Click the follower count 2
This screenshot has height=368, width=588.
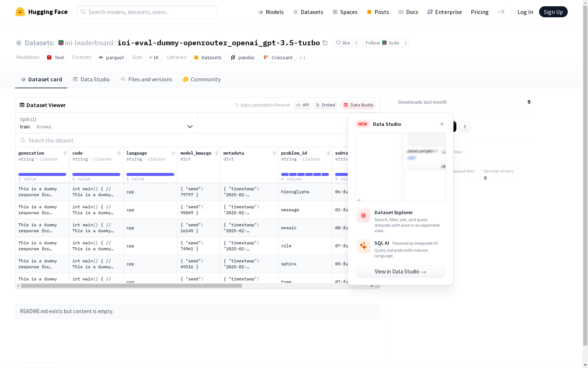(405, 43)
